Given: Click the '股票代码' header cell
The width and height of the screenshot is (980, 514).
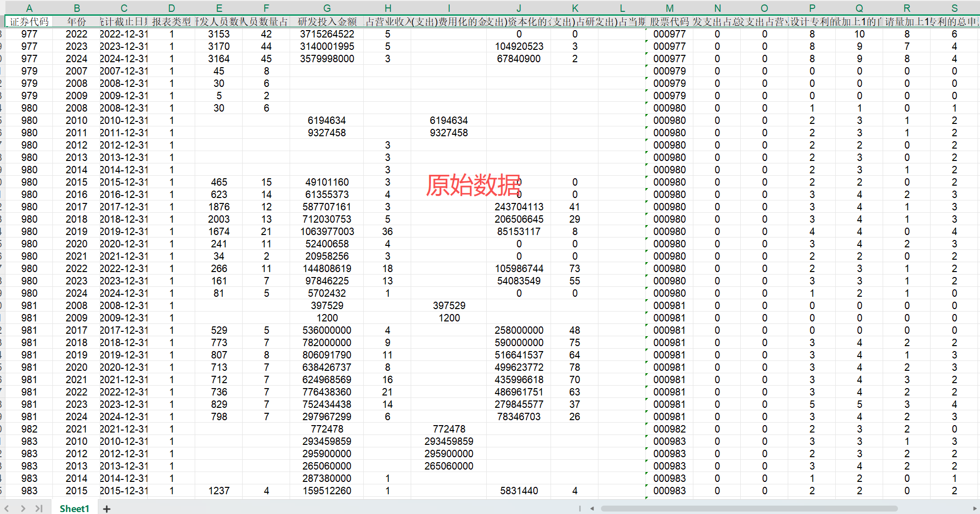Looking at the screenshot, I should coord(670,22).
